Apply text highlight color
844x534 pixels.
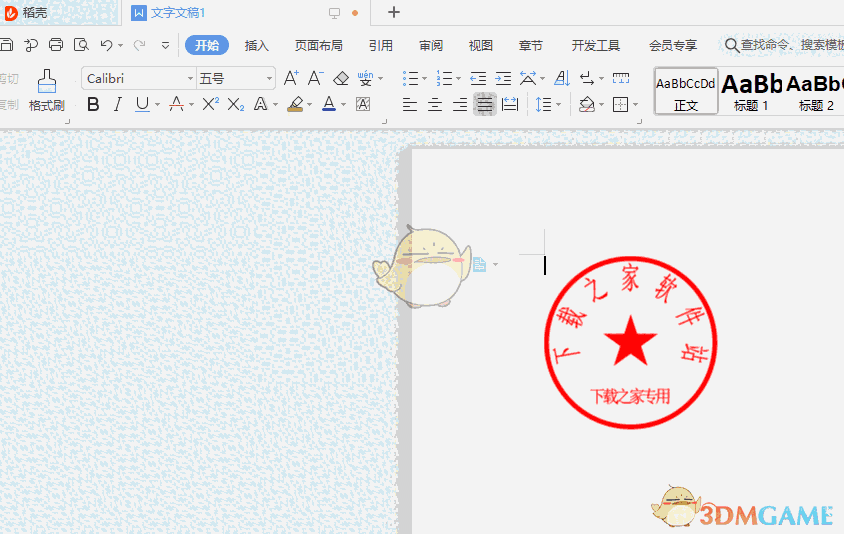point(295,104)
